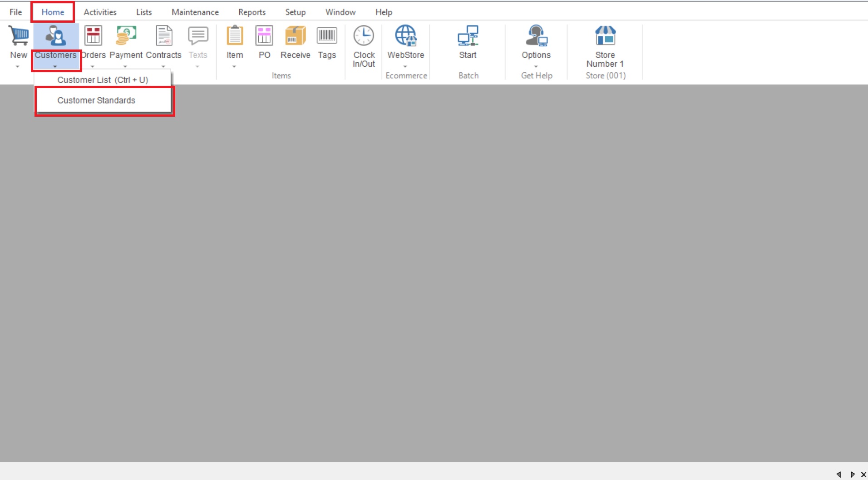Click the Texts speech bubble icon
The image size is (868, 480).
click(x=198, y=35)
